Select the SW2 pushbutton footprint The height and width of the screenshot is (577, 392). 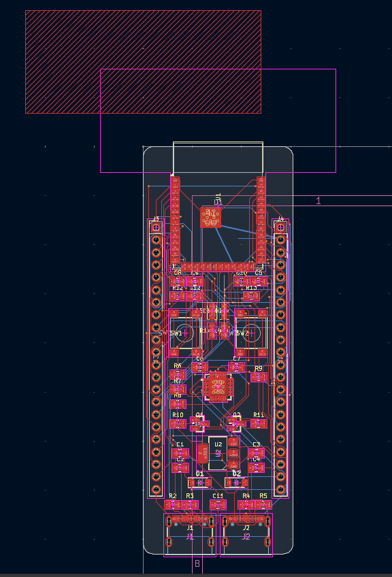251,333
